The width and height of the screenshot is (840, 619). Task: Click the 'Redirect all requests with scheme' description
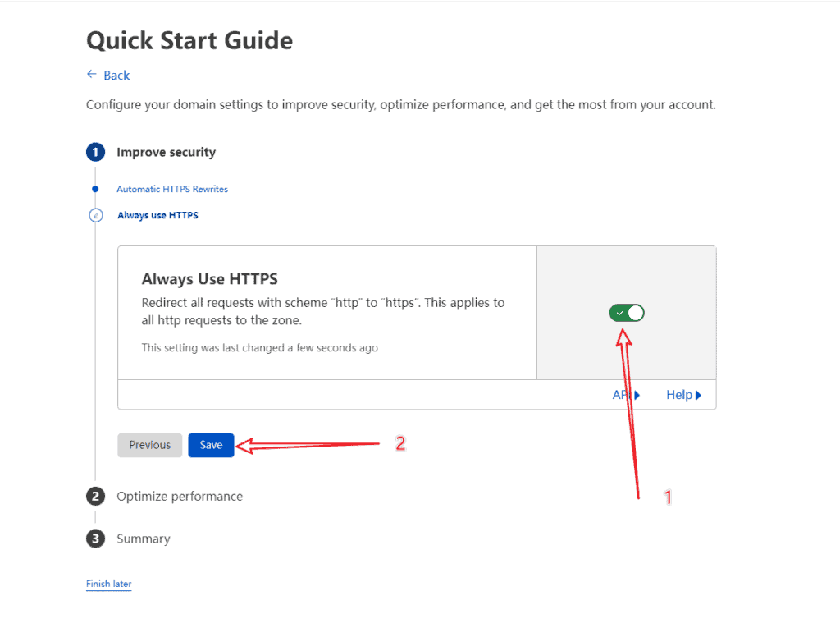323,311
